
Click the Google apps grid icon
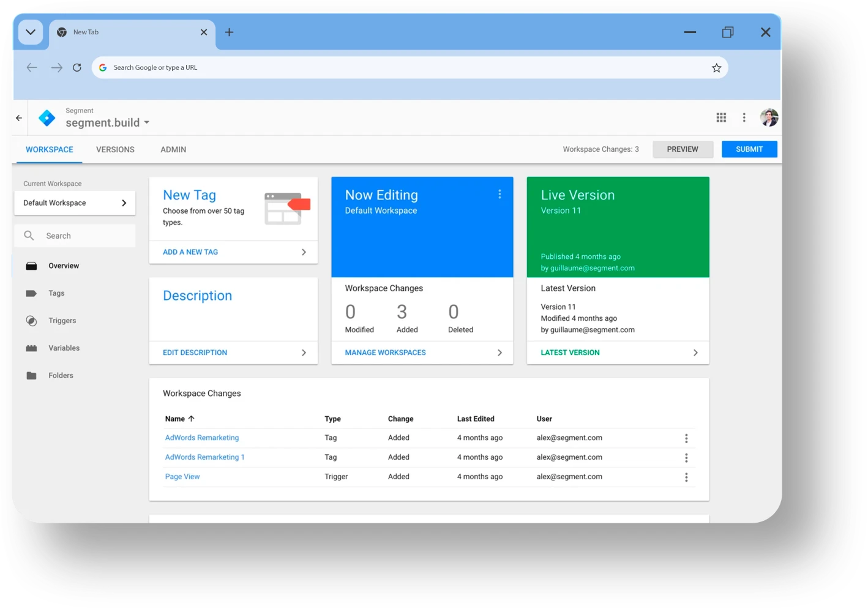tap(721, 118)
